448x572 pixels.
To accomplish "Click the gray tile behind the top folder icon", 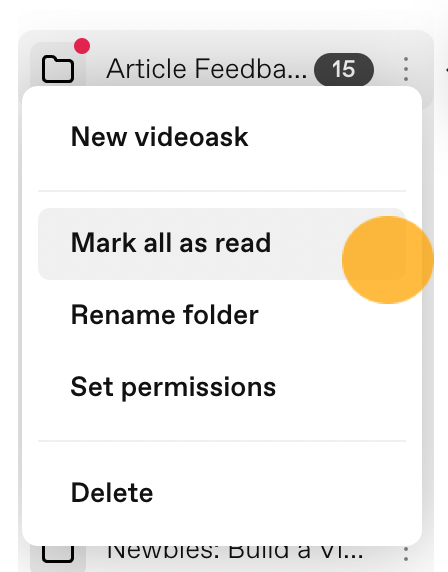I will click(x=58, y=66).
